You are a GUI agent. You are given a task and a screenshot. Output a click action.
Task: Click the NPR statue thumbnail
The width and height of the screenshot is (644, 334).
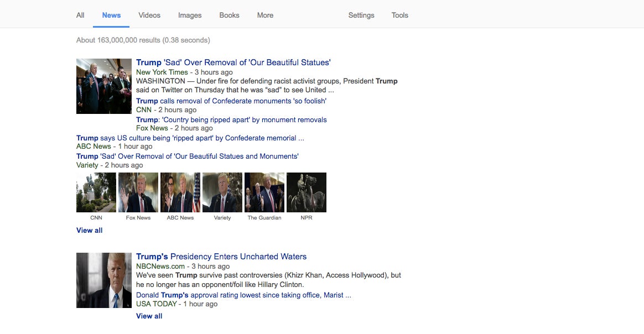point(307,192)
